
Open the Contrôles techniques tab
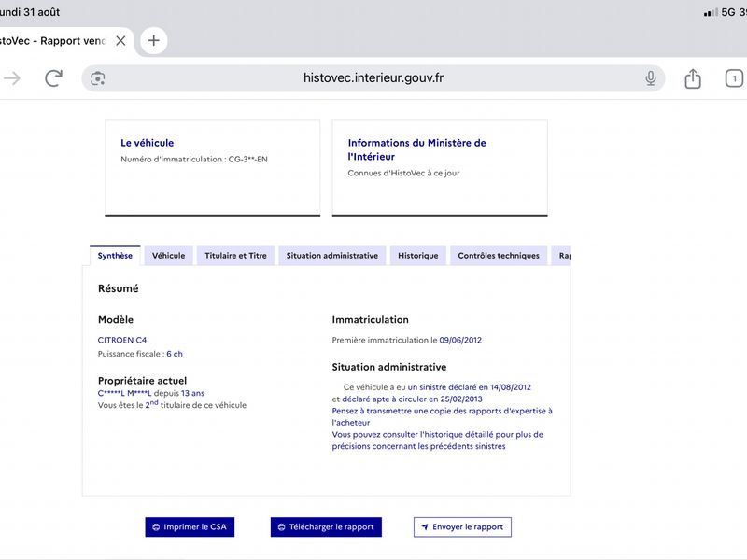(499, 256)
